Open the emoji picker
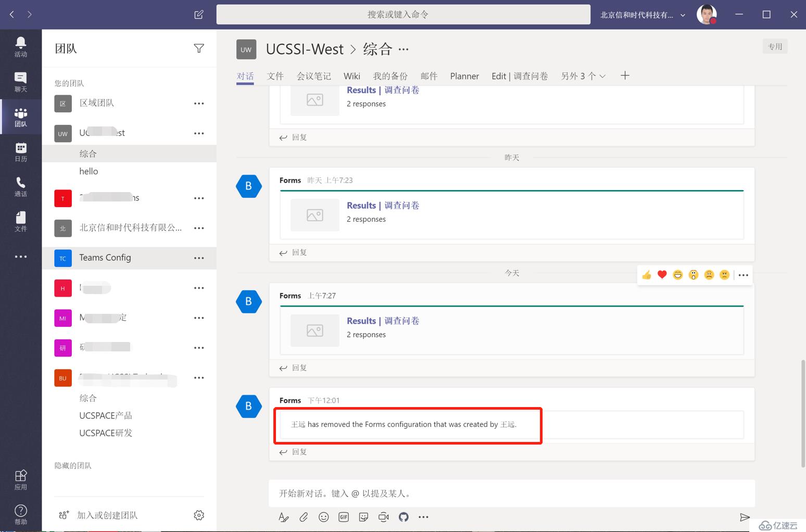 point(324,517)
